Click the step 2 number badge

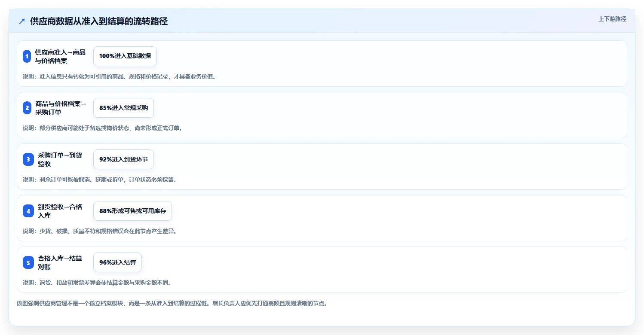tap(28, 108)
